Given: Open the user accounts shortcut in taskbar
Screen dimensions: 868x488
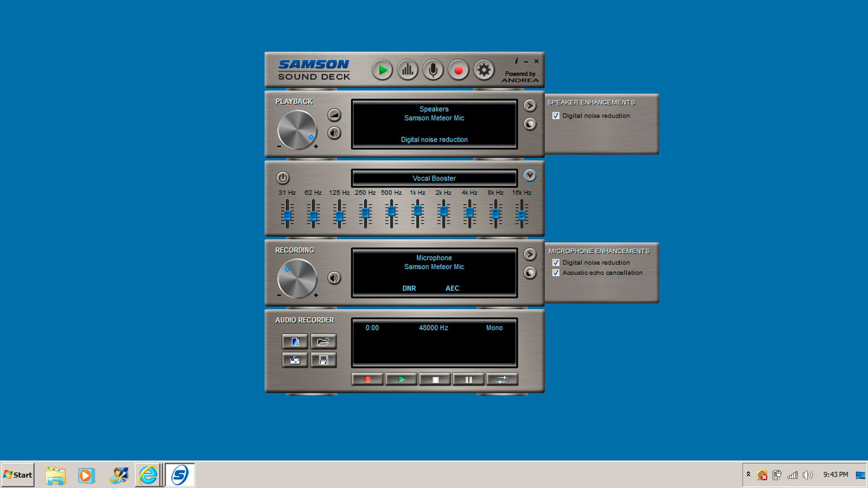Looking at the screenshot, I should pyautogui.click(x=118, y=475).
